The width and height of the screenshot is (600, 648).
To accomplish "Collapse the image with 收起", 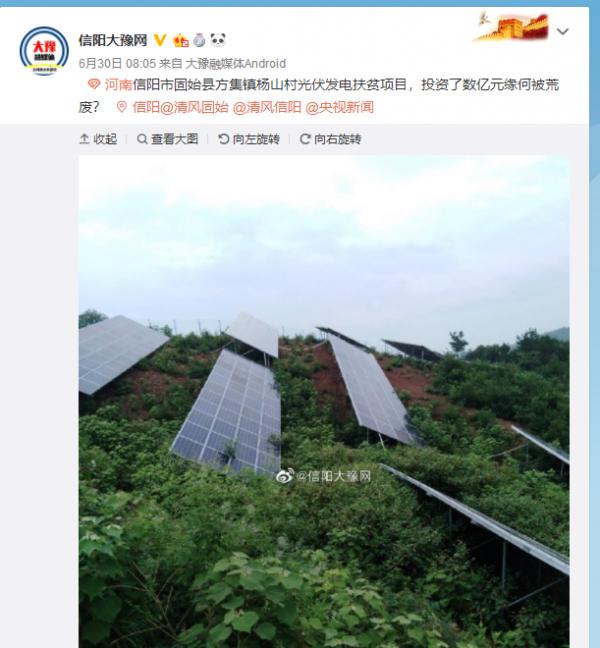I will point(98,139).
